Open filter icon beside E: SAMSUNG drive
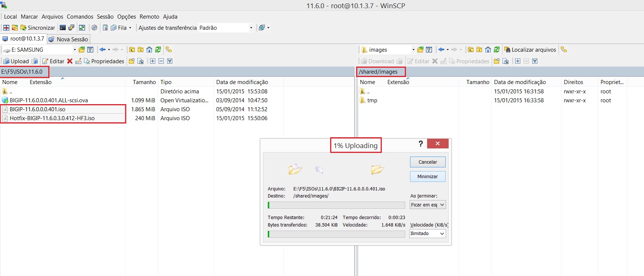Image resolution: width=644 pixels, height=276 pixels. click(x=90, y=49)
